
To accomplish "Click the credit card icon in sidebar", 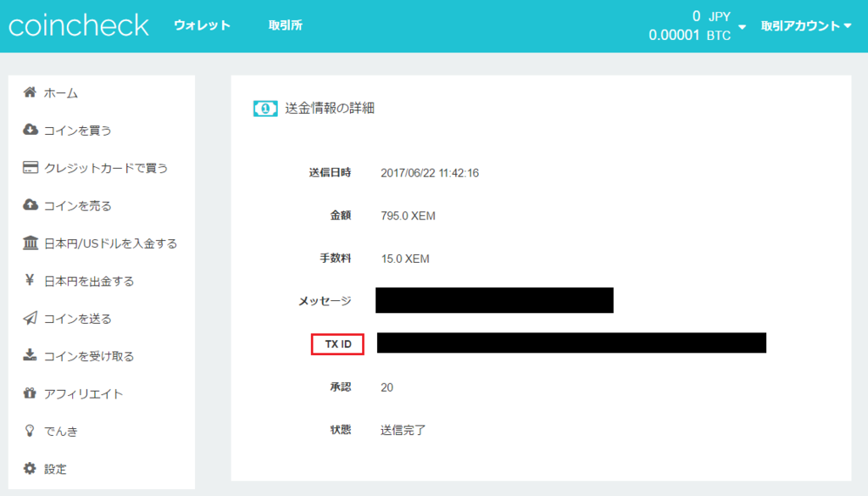I will [31, 168].
